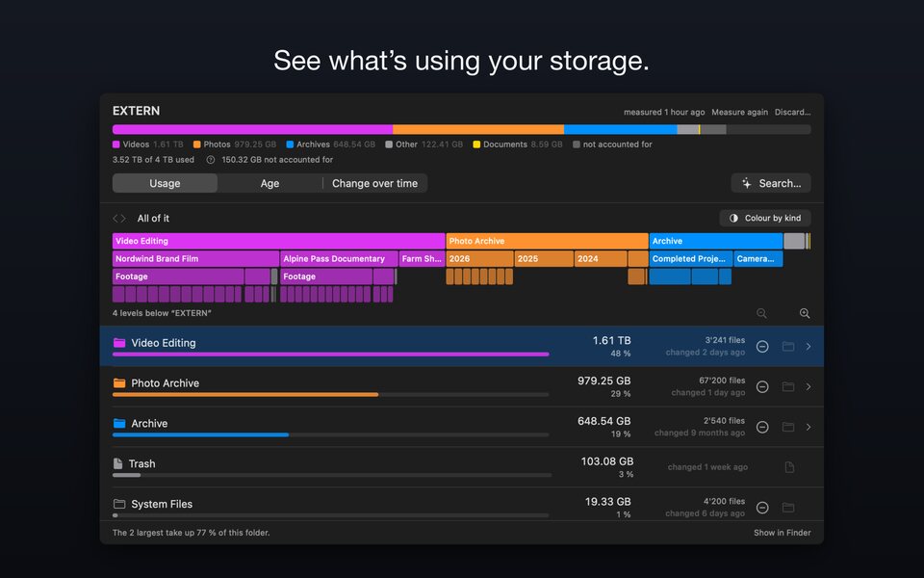Select the 2025 block in treemap

point(544,258)
